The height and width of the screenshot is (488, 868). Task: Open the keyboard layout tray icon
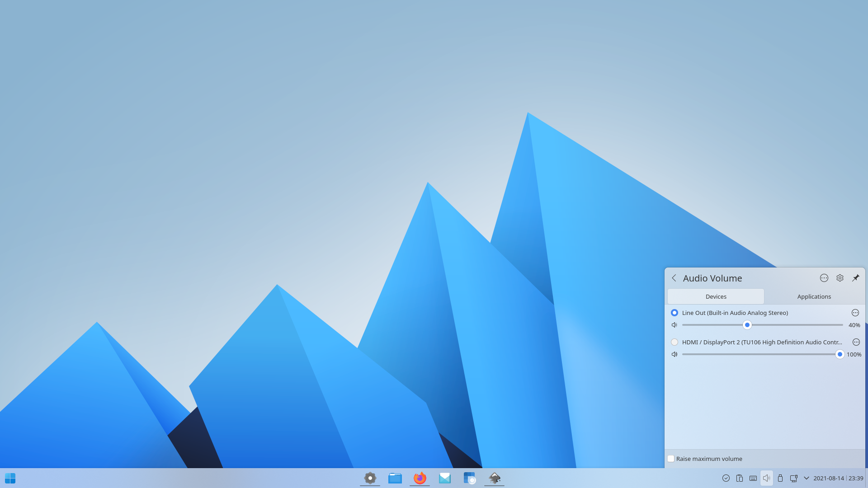point(753,478)
